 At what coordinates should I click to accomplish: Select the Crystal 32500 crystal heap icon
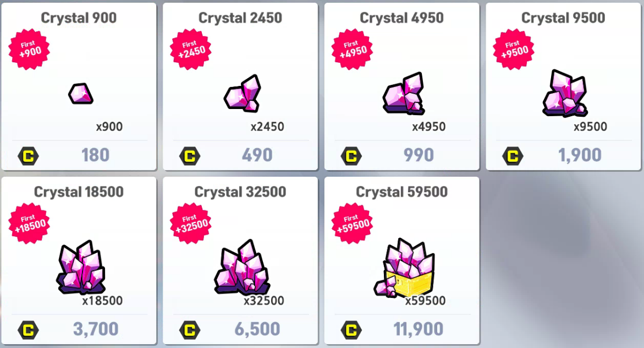[242, 267]
